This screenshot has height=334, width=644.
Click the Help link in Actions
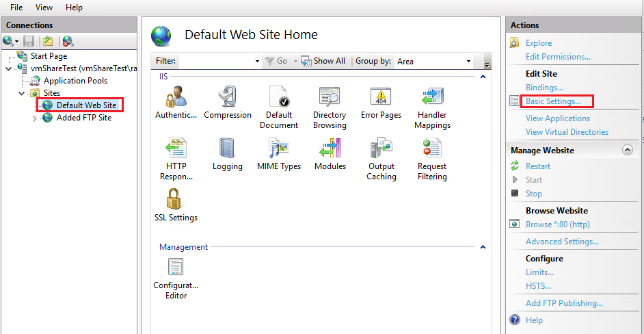coord(534,320)
